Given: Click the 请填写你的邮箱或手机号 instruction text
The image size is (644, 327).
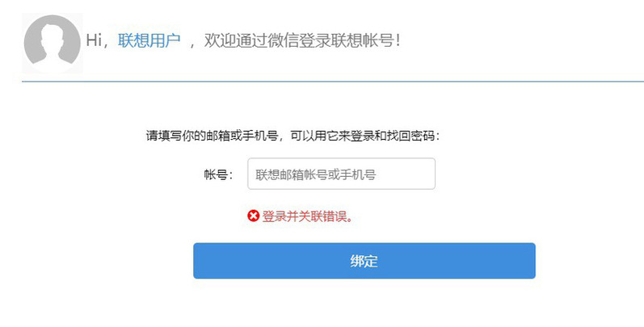Looking at the screenshot, I should point(213,136).
